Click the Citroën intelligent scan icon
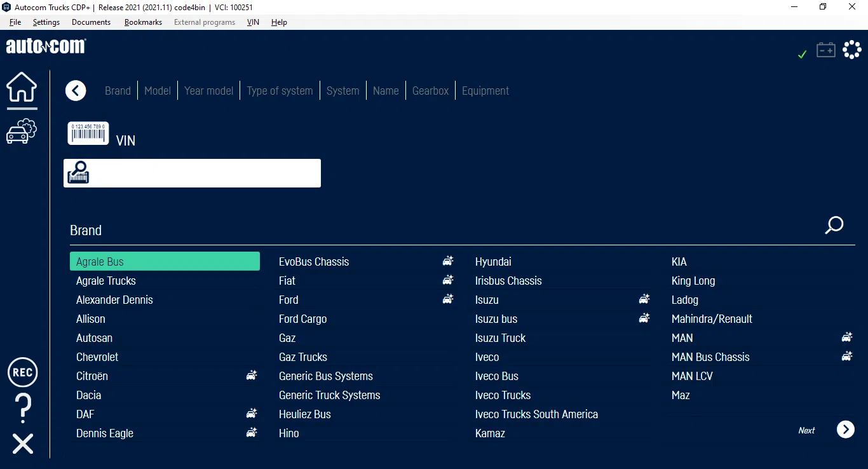The image size is (868, 469). 252,376
